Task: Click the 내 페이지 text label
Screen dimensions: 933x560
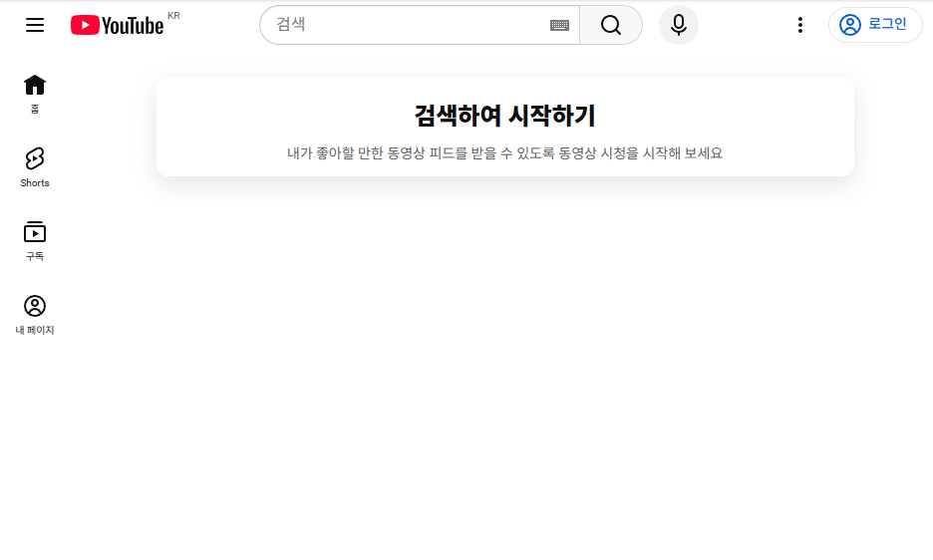Action: [35, 330]
